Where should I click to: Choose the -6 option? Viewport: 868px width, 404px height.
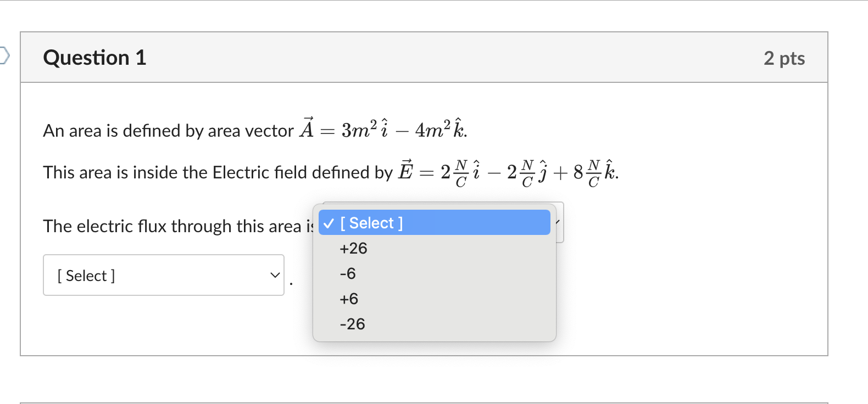click(x=348, y=274)
